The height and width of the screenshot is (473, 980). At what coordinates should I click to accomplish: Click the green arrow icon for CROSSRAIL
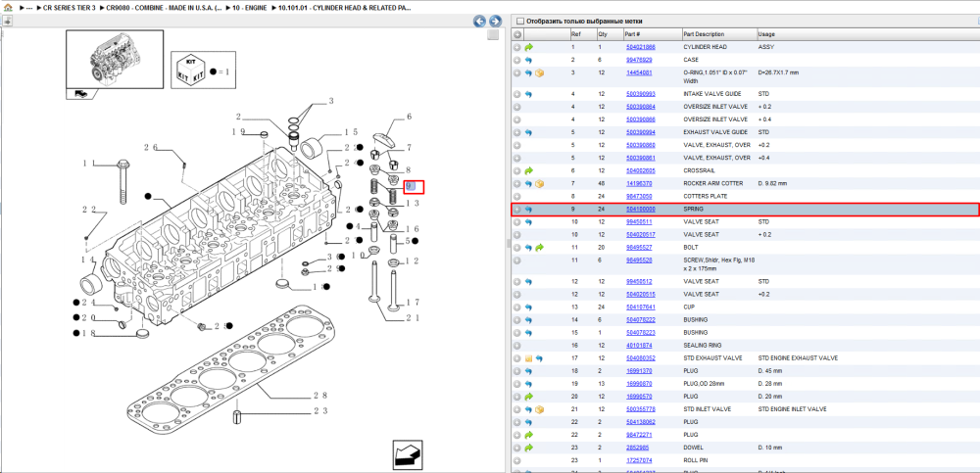(528, 170)
